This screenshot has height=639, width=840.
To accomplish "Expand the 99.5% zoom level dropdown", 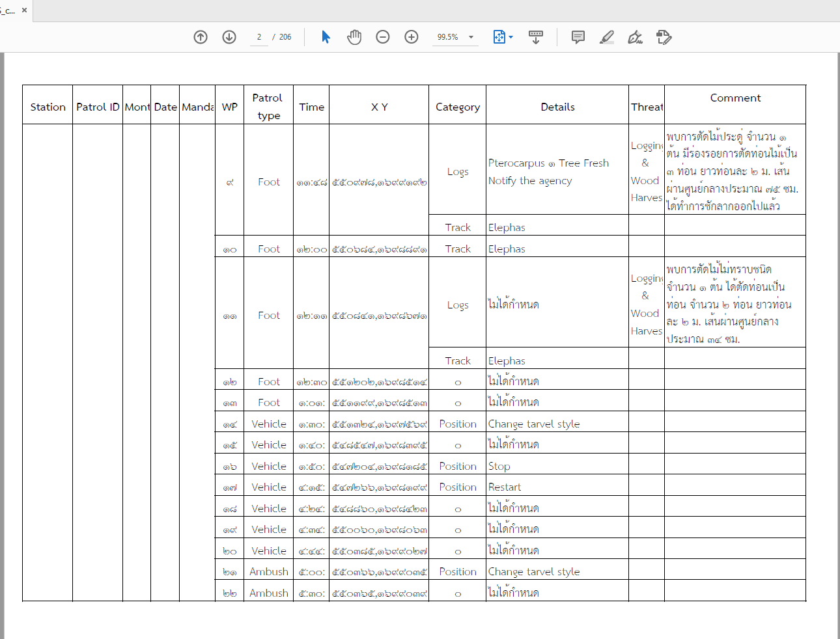I will 471,37.
